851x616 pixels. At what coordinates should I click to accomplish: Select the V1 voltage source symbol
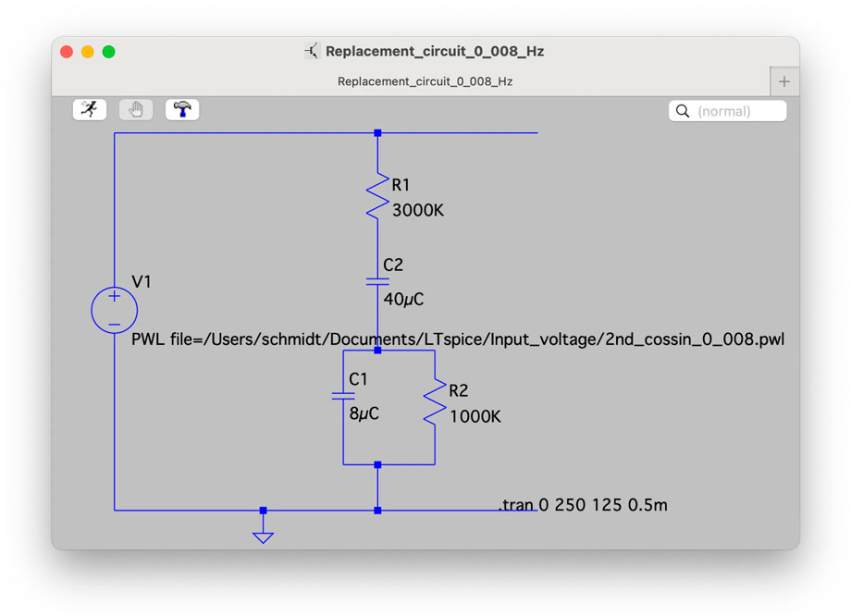tap(114, 310)
